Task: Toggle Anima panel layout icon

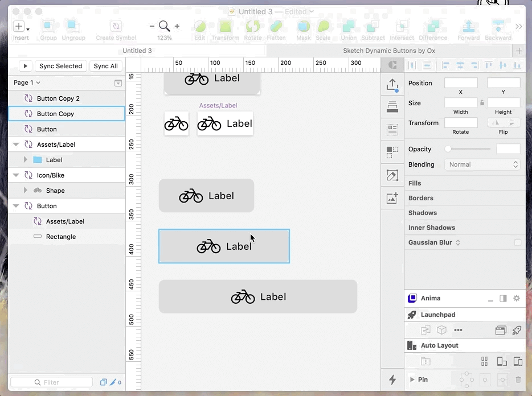Action: click(503, 298)
